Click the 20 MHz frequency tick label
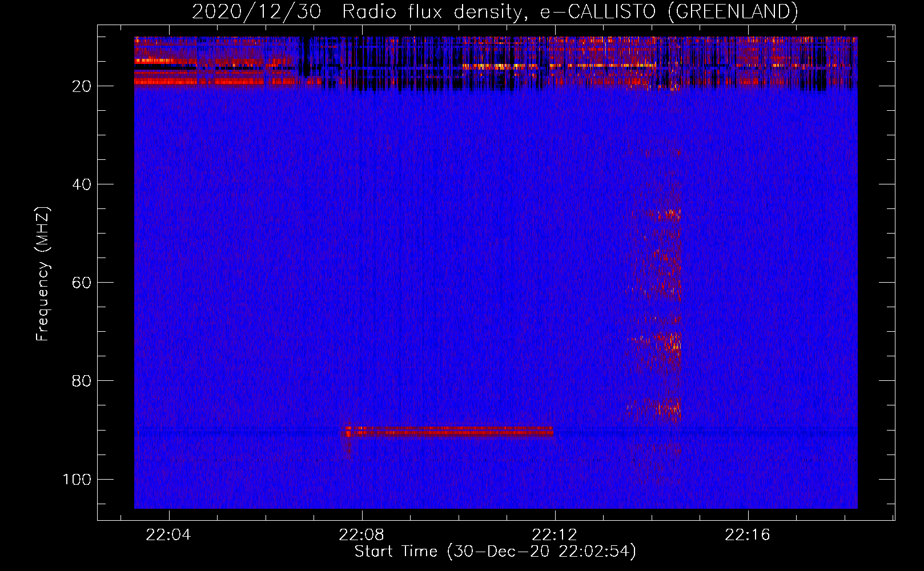924x571 pixels. click(82, 86)
